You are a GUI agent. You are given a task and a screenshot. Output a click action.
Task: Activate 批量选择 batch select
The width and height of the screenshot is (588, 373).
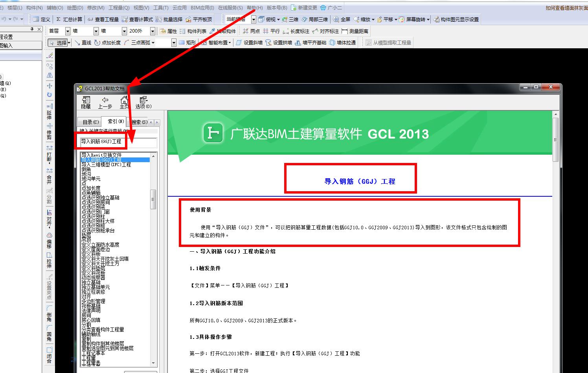[x=169, y=19]
